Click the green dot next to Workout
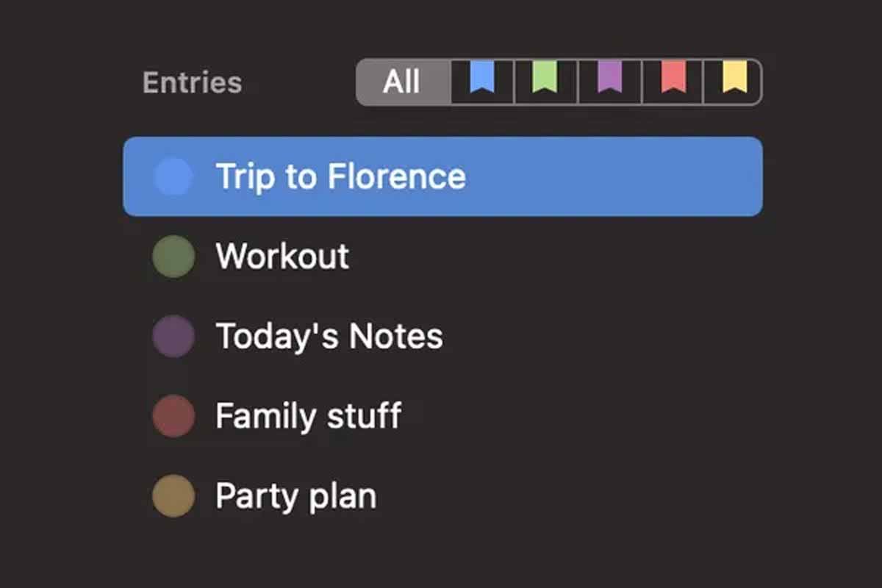 click(x=173, y=257)
